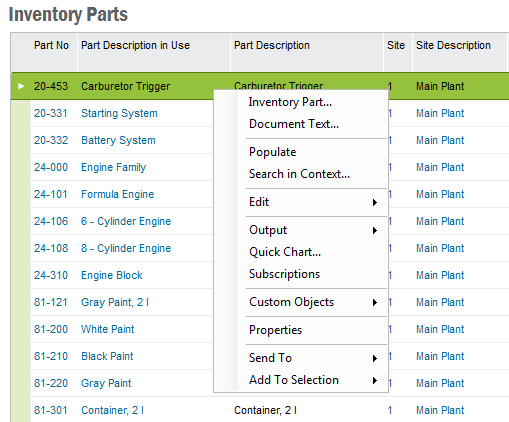Open Subscriptions menu entry
Screen dimensions: 509x422
coord(284,274)
